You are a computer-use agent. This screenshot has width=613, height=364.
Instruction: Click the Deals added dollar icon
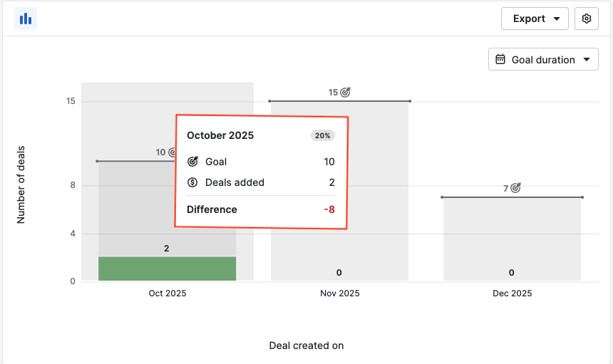tap(192, 182)
